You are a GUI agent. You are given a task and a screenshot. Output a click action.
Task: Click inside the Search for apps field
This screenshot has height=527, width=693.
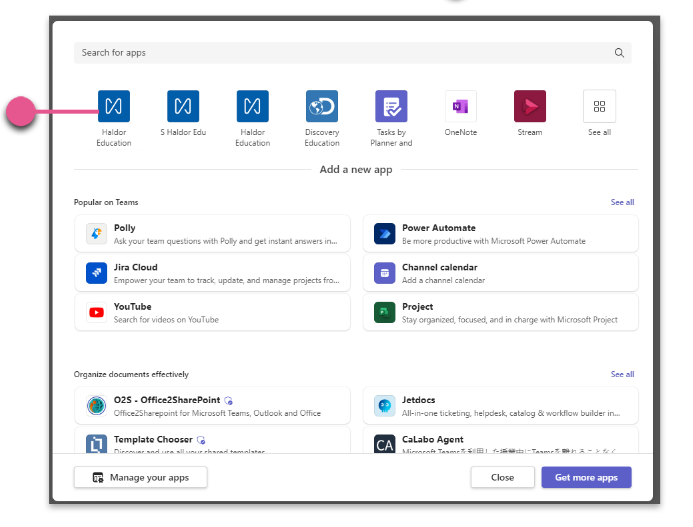click(353, 53)
